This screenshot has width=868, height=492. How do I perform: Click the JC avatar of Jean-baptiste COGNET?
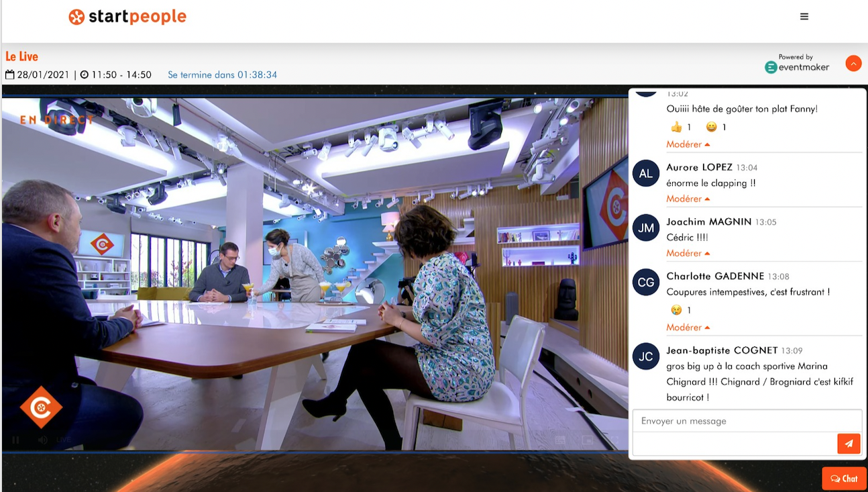(x=645, y=356)
